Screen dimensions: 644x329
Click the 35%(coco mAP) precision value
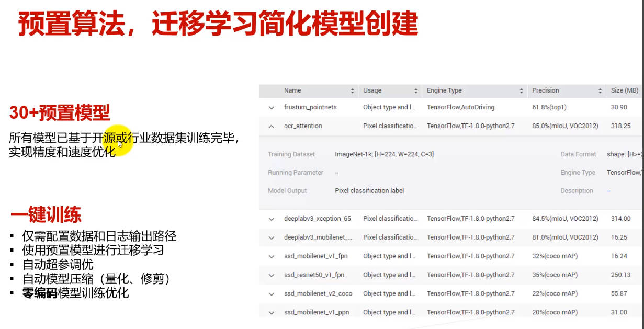[555, 275]
